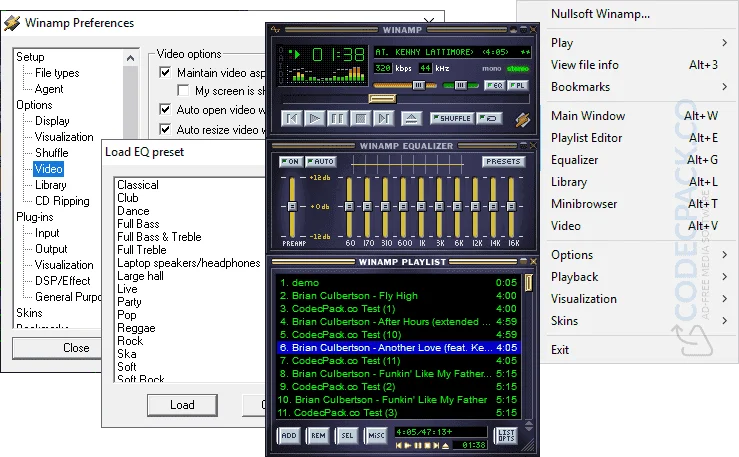Image resolution: width=739 pixels, height=457 pixels.
Task: Select DSP/Effect in preferences tree
Action: click(63, 281)
